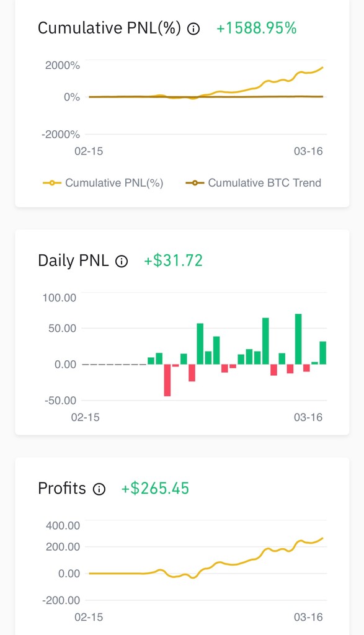Tap the 03-16 date label on Profits chart
364x635 pixels.
pos(309,617)
